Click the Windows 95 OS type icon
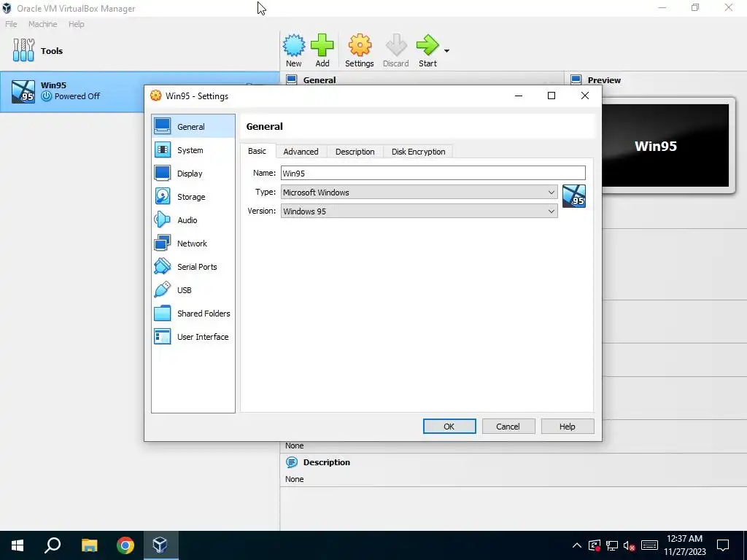747x560 pixels. click(x=574, y=196)
